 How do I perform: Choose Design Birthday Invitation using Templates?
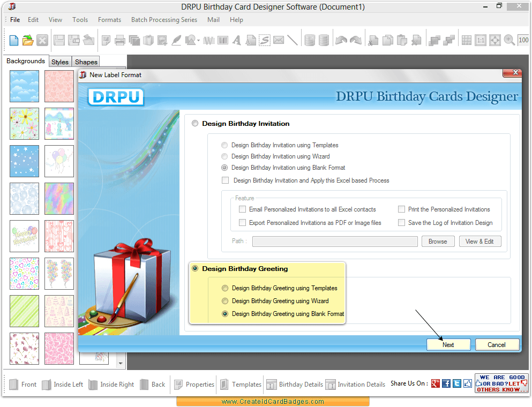click(x=224, y=145)
